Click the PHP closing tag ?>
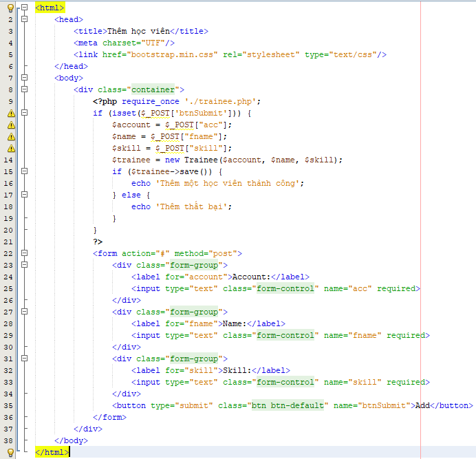Image resolution: width=476 pixels, height=459 pixels. pos(98,242)
